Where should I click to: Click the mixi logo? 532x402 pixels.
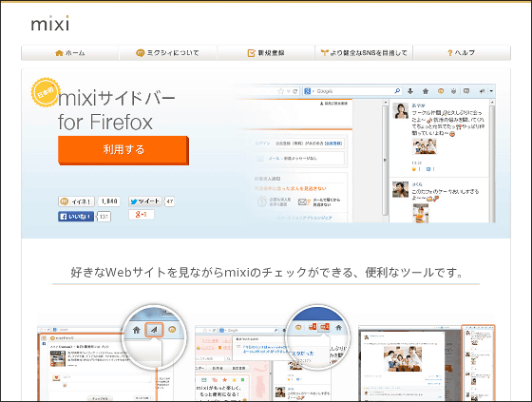coord(50,24)
